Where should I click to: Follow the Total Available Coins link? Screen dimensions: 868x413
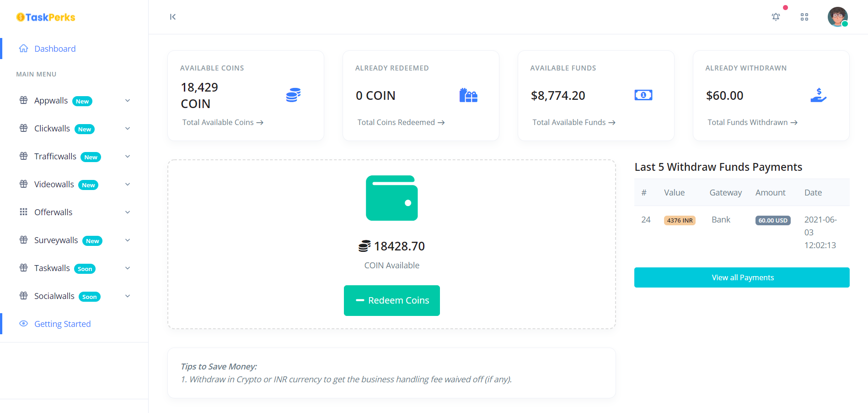point(223,123)
